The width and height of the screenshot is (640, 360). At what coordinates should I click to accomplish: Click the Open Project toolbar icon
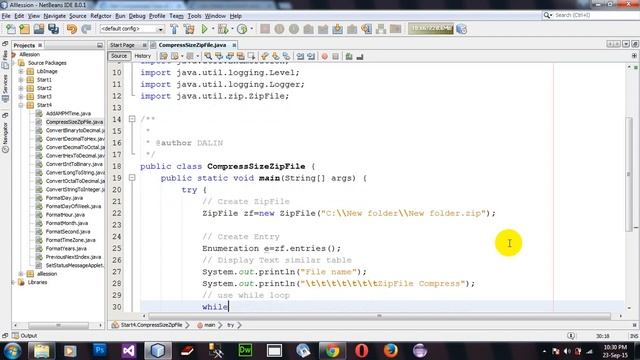pyautogui.click(x=39, y=29)
